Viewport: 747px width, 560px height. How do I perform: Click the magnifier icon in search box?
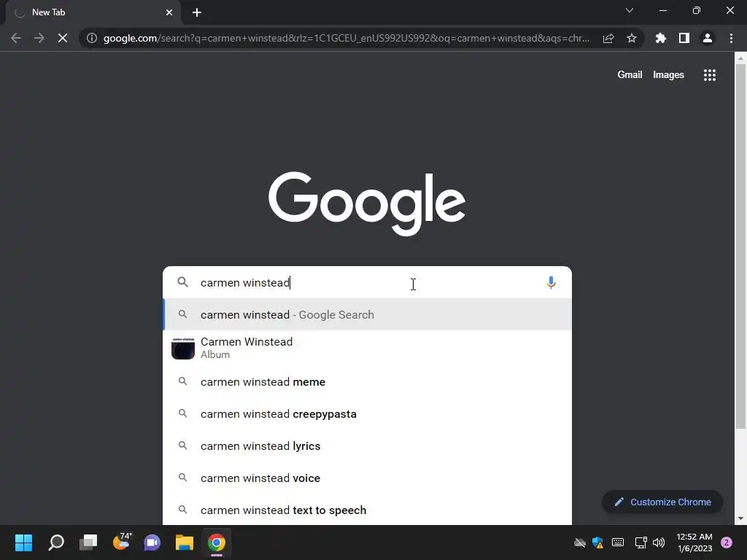click(x=183, y=282)
